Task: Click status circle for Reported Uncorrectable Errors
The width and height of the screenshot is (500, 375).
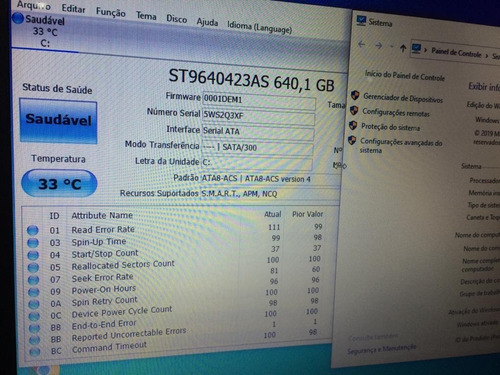Action: 34,340
